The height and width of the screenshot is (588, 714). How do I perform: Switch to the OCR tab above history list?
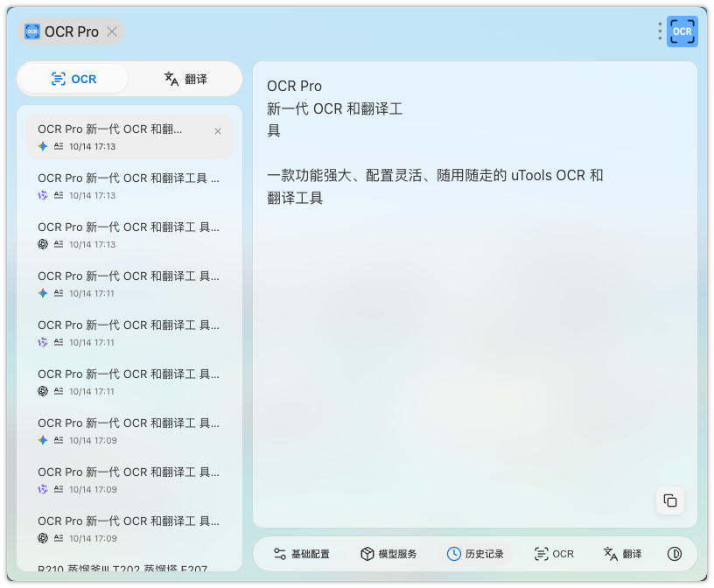click(x=73, y=79)
